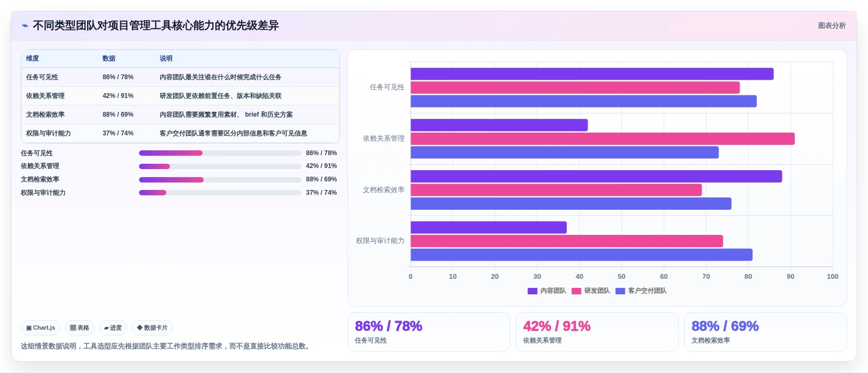
Task: Click the 图表分析 label at top right
Action: 832,26
